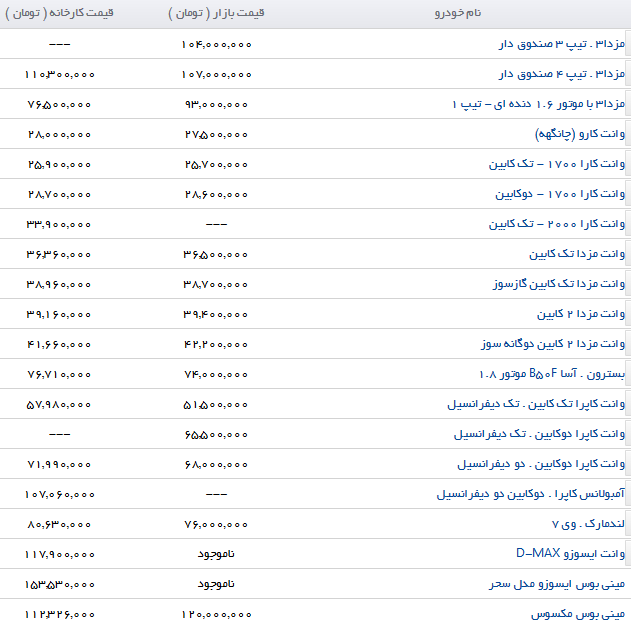Open the وانت ایسوزو D-MAX link
The width and height of the screenshot is (631, 625).
[570, 554]
